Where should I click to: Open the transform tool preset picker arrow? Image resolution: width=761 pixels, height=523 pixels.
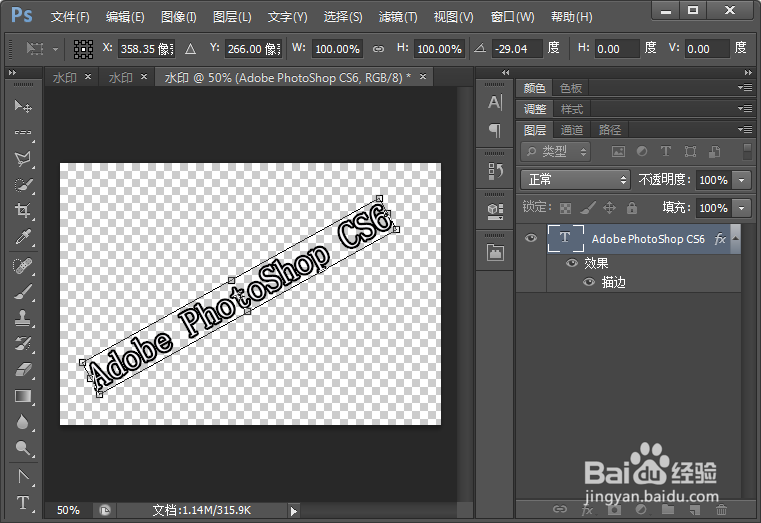(x=55, y=49)
